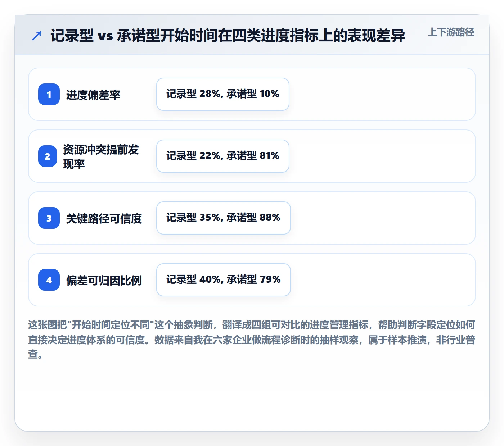Select the value chip 记录型 40%, 承诺型 79%

pos(224,280)
